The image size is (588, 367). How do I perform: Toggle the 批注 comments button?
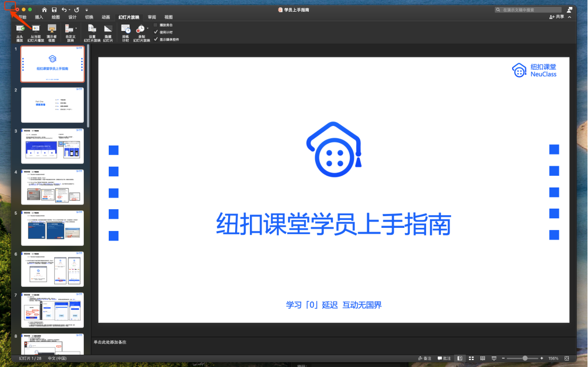point(444,359)
